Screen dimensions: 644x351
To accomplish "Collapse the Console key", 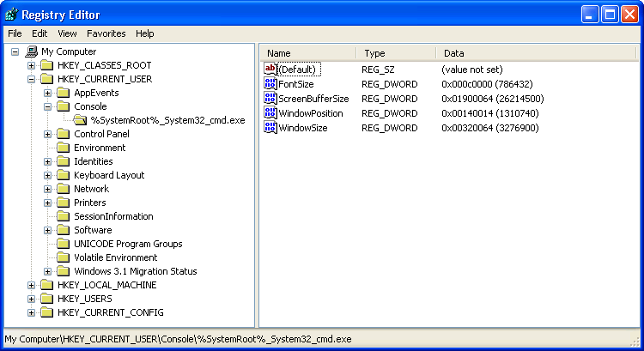I will (x=48, y=106).
